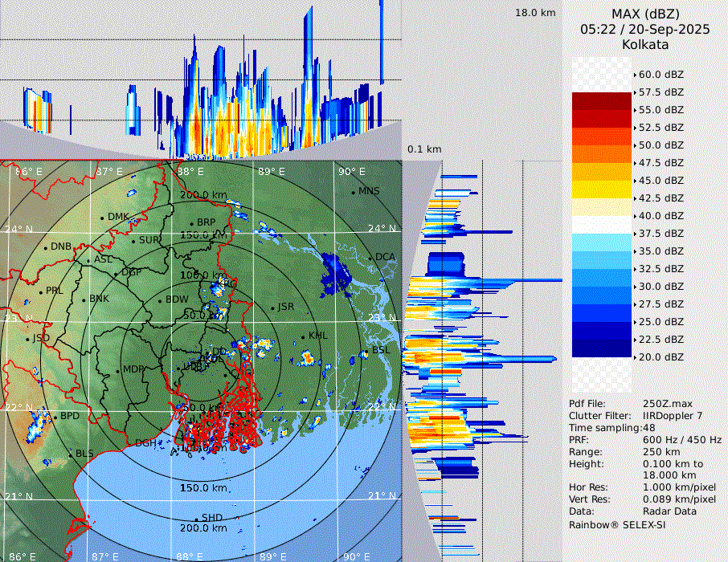Screen dimensions: 728x562
Task: Click the BPD station marker dot
Action: coord(55,417)
